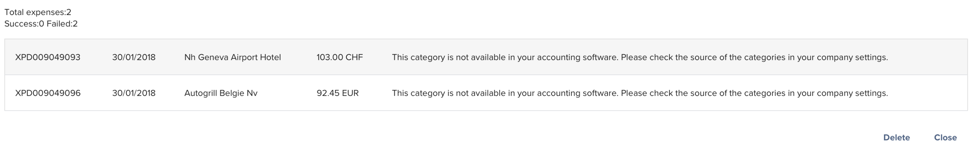
Task: Click the date of the Autogrill expense
Action: coord(134,93)
